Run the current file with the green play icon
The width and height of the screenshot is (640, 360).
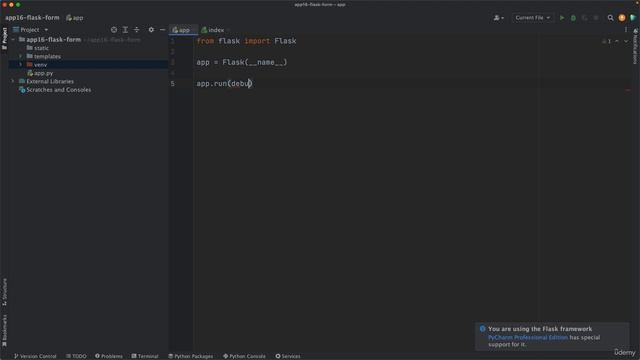coord(562,18)
